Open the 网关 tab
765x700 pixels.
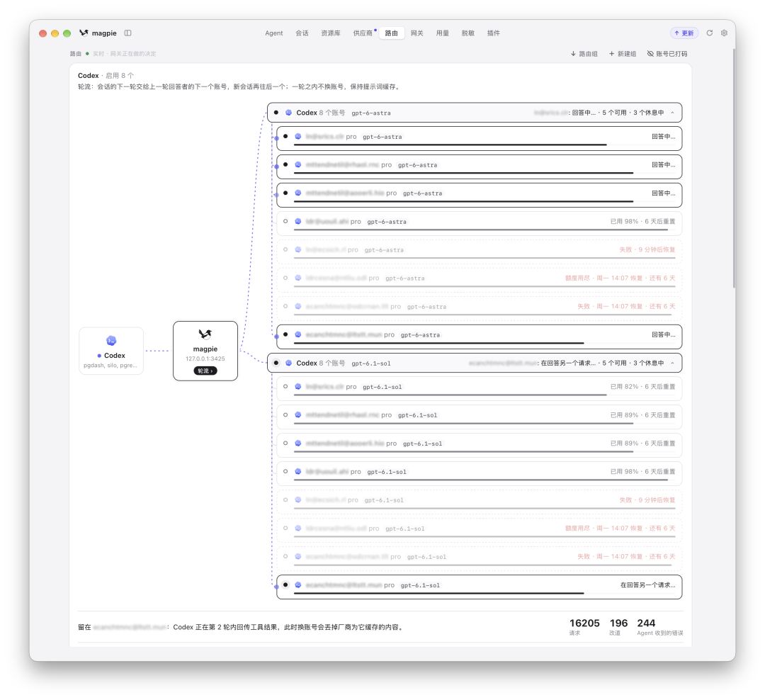tap(416, 33)
